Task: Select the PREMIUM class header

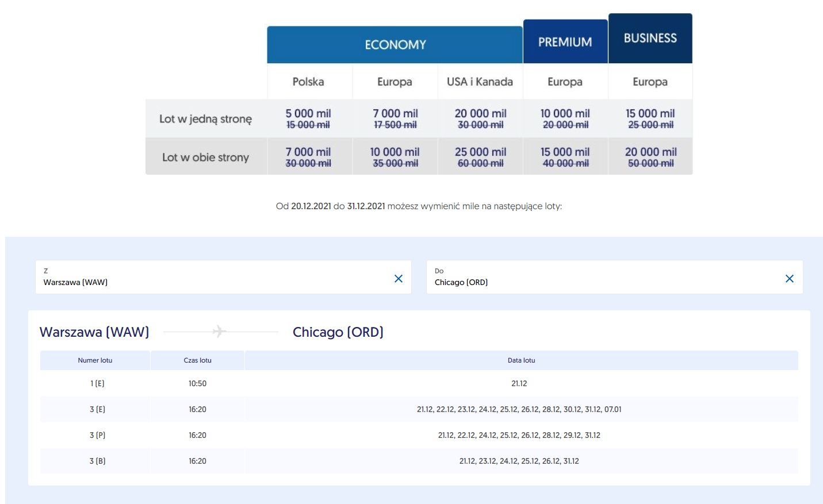Action: click(565, 42)
